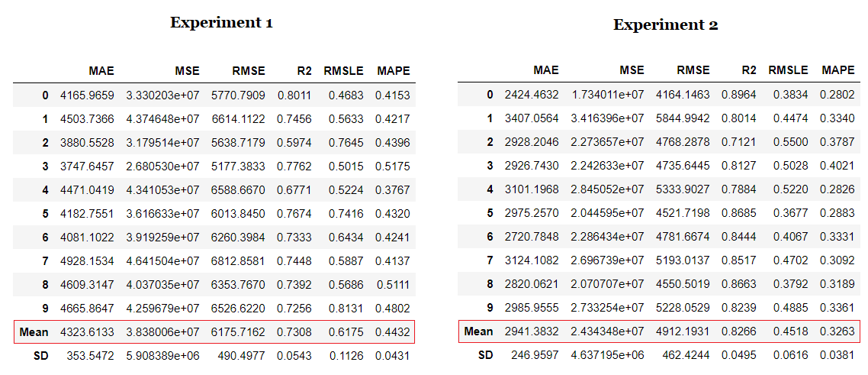Select Mean row label in Experiment 2
The height and width of the screenshot is (375, 868).
(478, 331)
